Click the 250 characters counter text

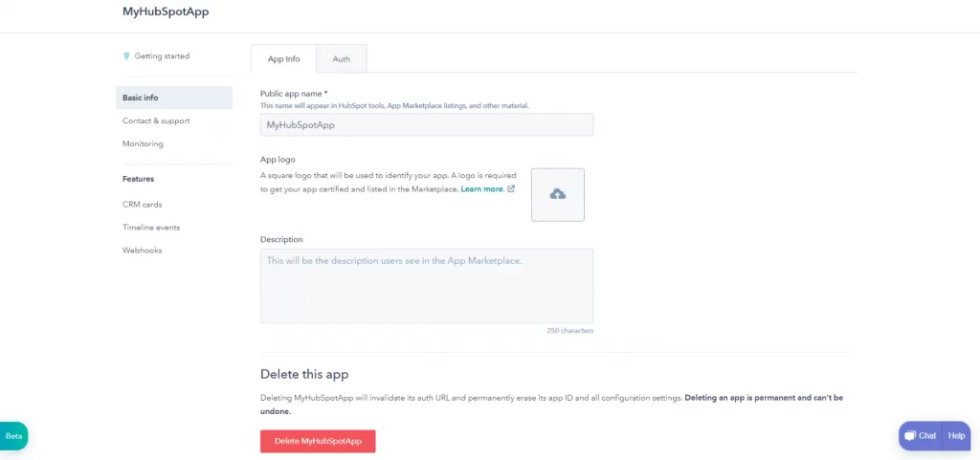570,330
